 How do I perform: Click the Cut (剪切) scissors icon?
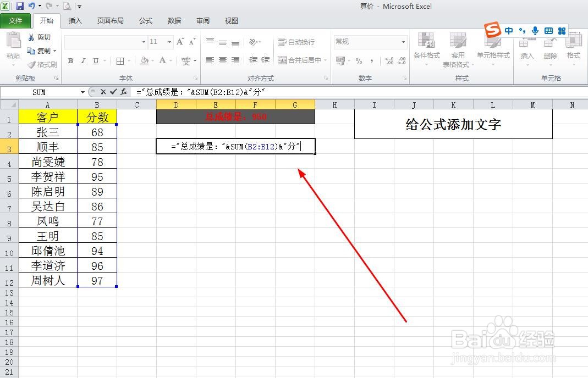[x=31, y=37]
